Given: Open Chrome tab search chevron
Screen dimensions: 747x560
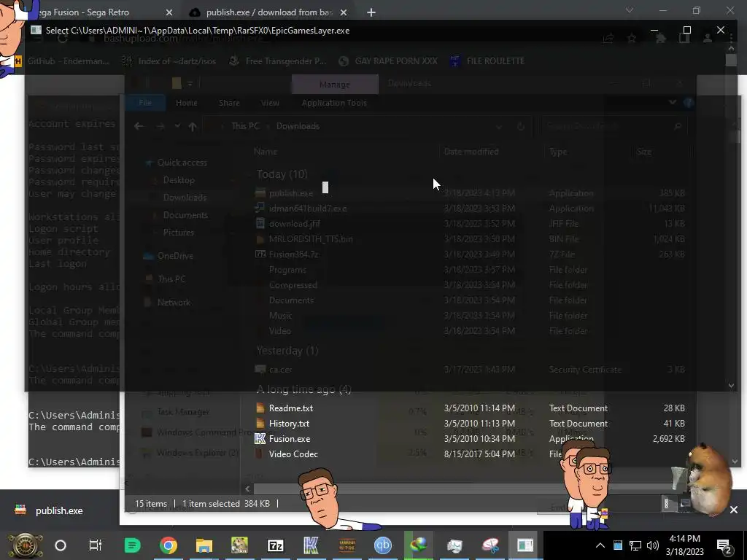Looking at the screenshot, I should click(630, 10).
